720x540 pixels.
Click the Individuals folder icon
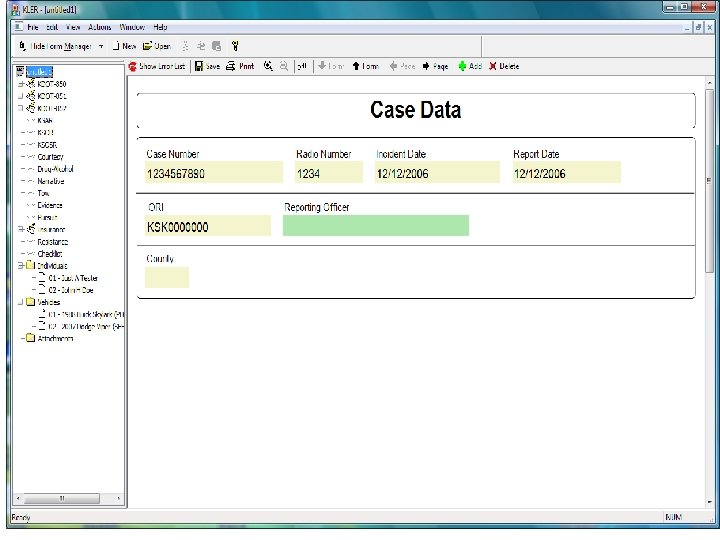point(30,265)
